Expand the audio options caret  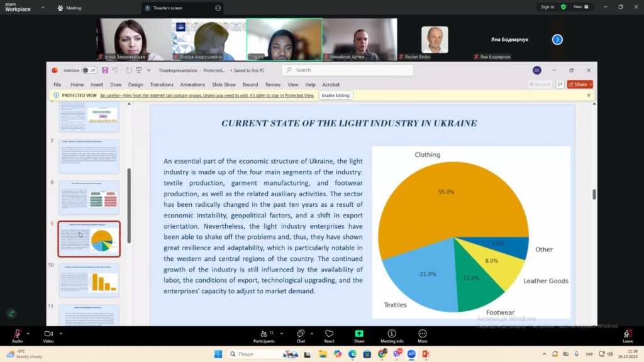(x=29, y=333)
